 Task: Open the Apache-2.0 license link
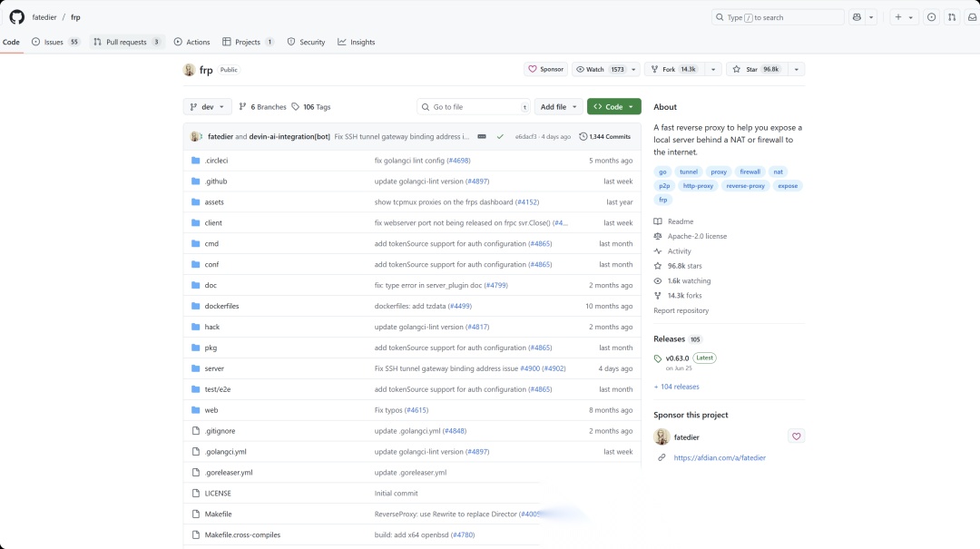point(697,236)
